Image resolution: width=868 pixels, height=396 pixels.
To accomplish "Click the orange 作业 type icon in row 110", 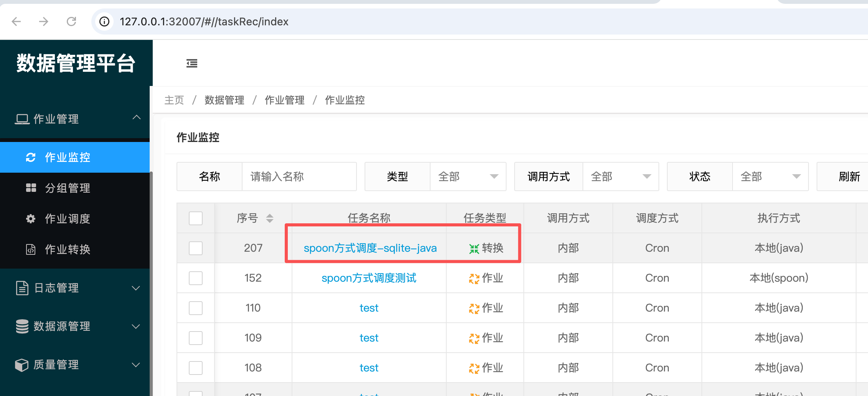I will [474, 309].
